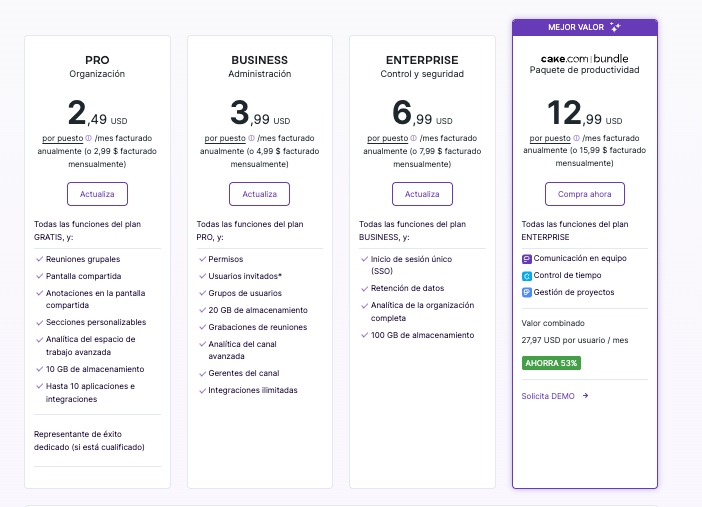Click the Actualiza button for BUSINESS plan
This screenshot has width=702, height=507.
click(x=259, y=194)
